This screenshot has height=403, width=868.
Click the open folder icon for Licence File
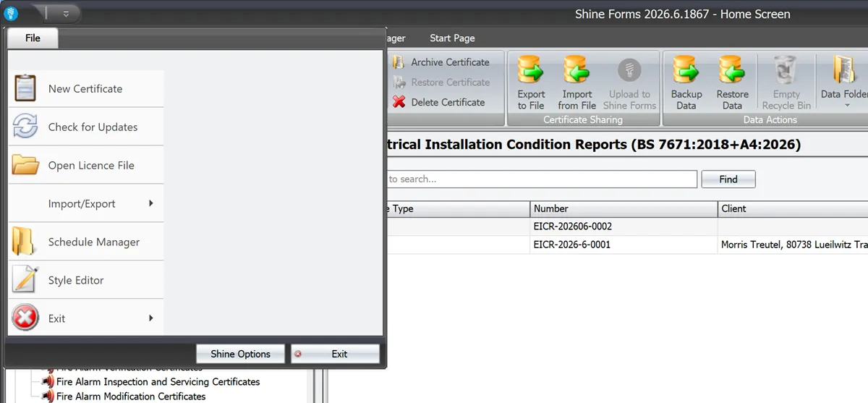point(25,165)
